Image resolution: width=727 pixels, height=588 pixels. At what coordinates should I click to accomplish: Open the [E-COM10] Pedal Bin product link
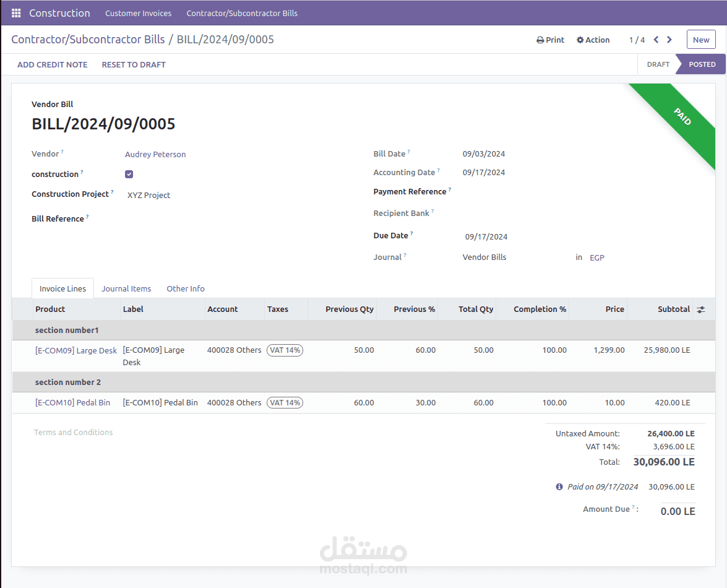tap(73, 402)
